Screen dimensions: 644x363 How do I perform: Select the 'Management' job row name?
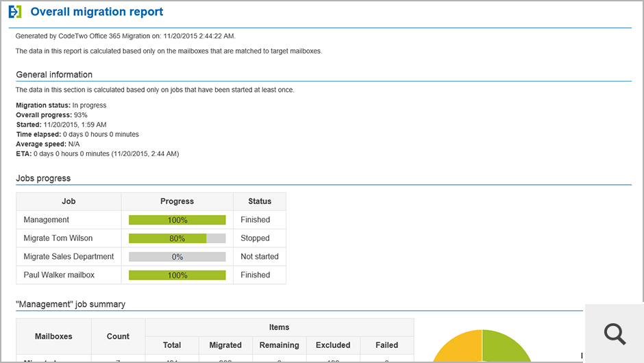point(46,220)
